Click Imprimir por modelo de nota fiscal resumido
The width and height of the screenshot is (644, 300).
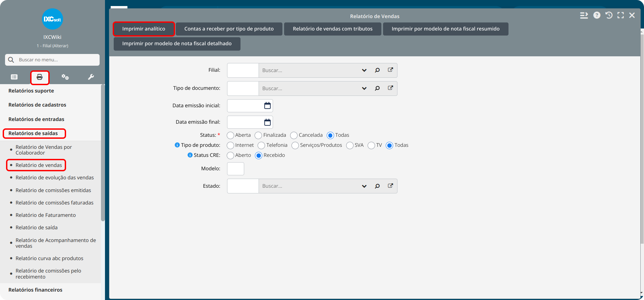[445, 29]
